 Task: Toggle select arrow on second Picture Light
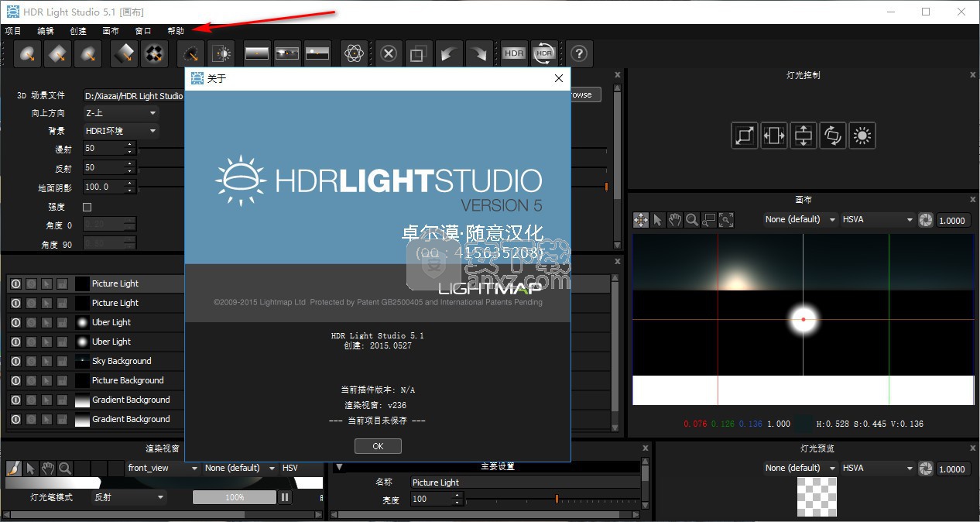(x=46, y=303)
